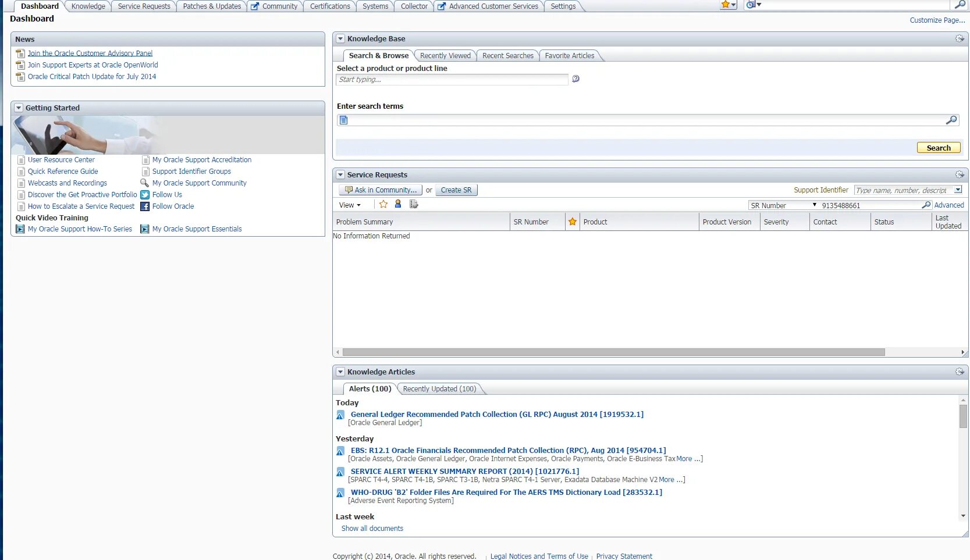Image resolution: width=970 pixels, height=560 pixels.
Task: Click draft SR notes icon in toolbar
Action: pyautogui.click(x=414, y=204)
